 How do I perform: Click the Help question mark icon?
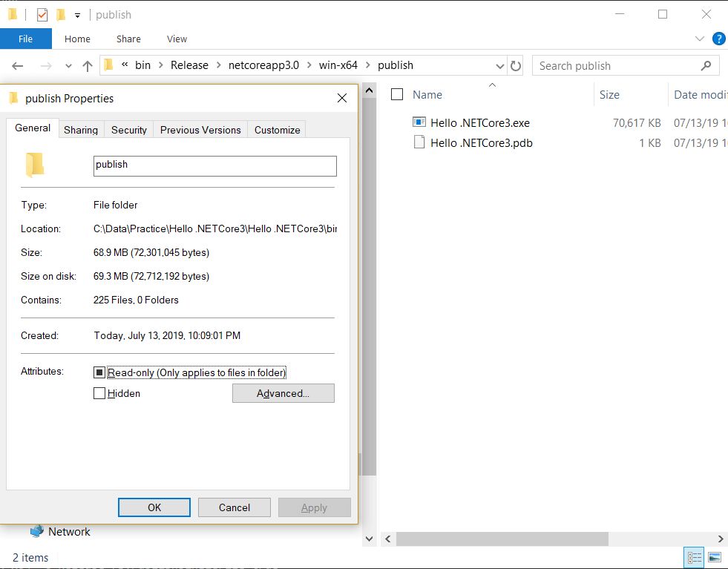coord(718,39)
